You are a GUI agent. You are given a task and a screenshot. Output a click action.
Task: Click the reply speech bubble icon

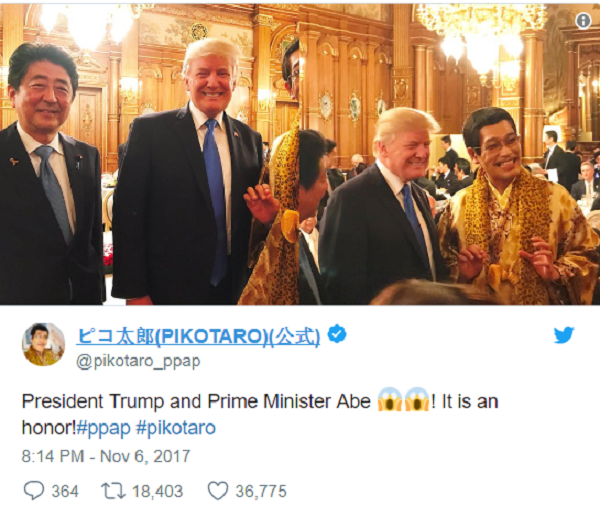coord(34,490)
